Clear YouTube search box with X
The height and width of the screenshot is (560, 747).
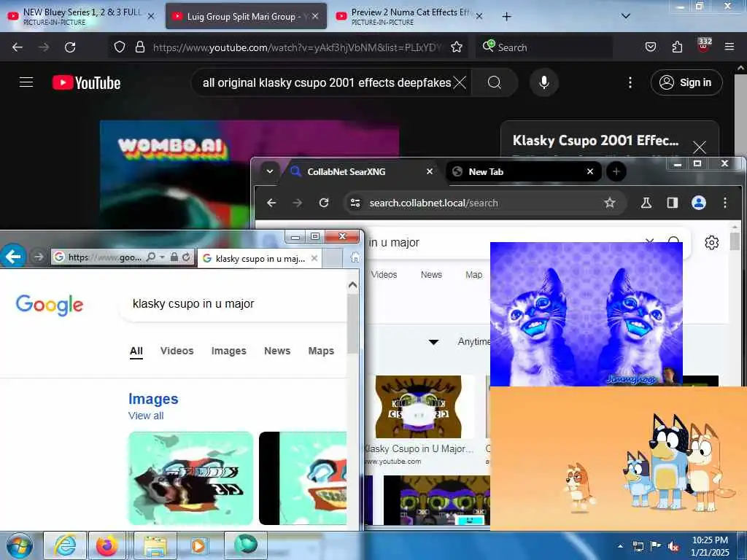coord(460,82)
